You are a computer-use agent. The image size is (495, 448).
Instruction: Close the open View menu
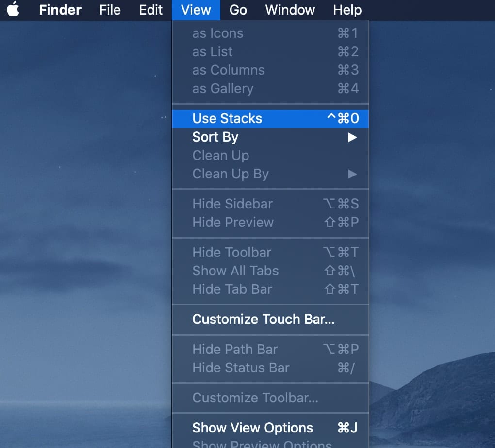pos(196,10)
